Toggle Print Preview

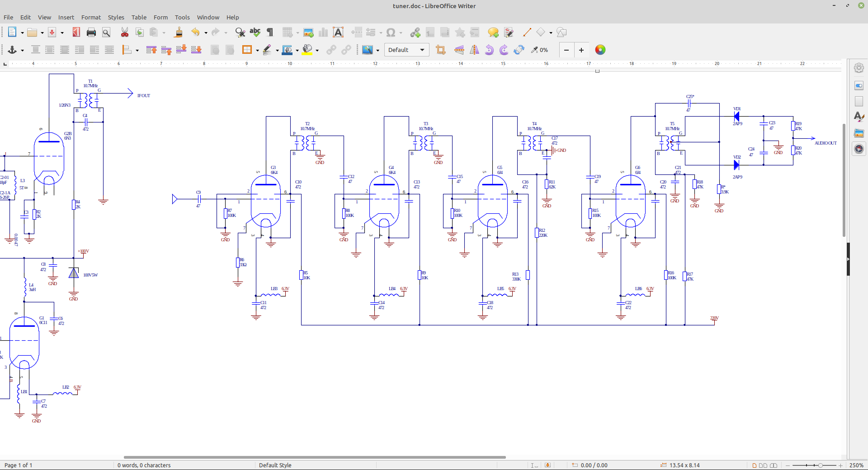(x=106, y=32)
